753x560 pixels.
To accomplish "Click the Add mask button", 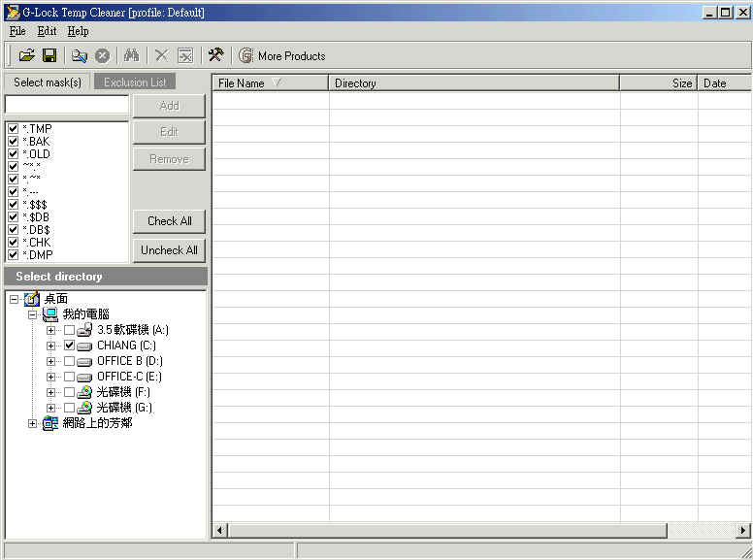I will point(169,106).
